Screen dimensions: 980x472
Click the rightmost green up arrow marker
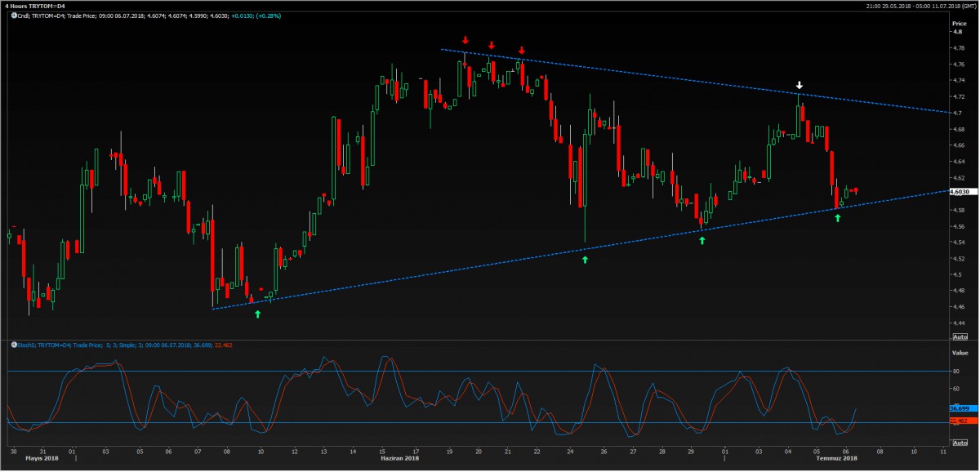[x=837, y=218]
